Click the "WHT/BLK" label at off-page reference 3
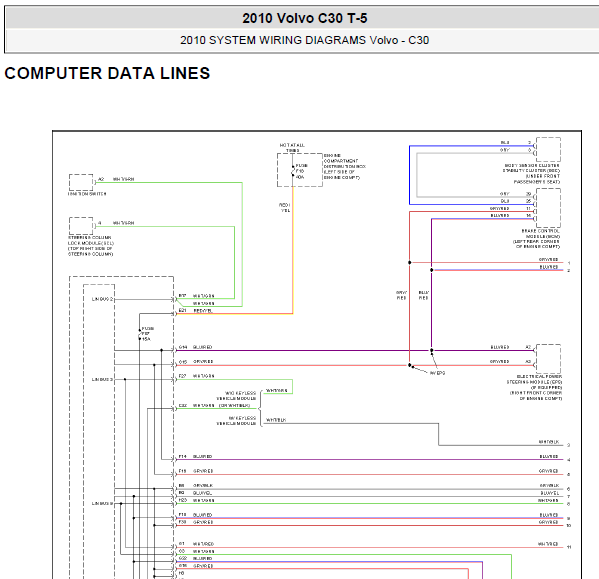 coord(549,442)
